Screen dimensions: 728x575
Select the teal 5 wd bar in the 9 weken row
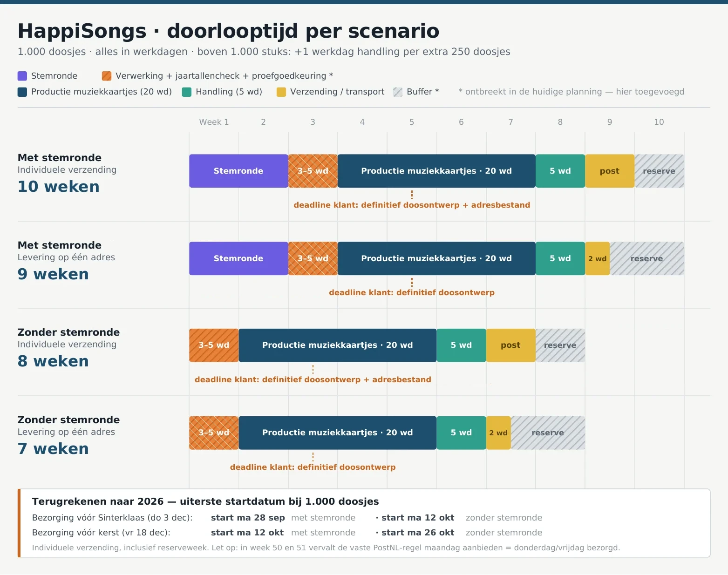pyautogui.click(x=560, y=258)
